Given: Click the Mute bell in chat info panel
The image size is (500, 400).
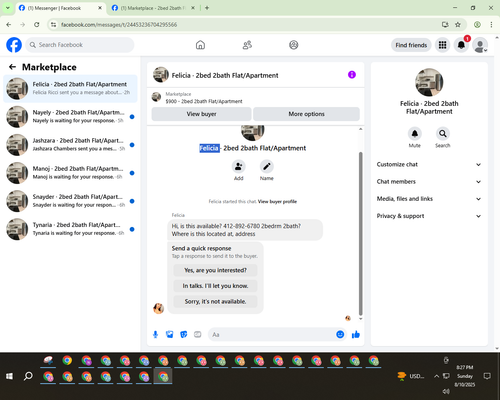Looking at the screenshot, I should (x=415, y=134).
